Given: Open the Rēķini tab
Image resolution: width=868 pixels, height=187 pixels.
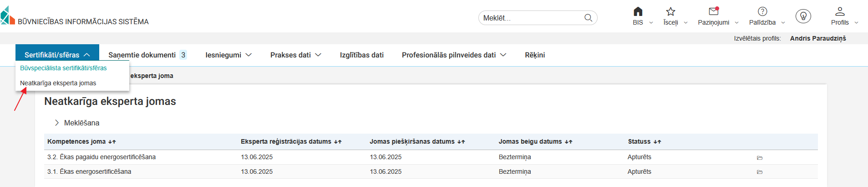Looking at the screenshot, I should coord(535,55).
